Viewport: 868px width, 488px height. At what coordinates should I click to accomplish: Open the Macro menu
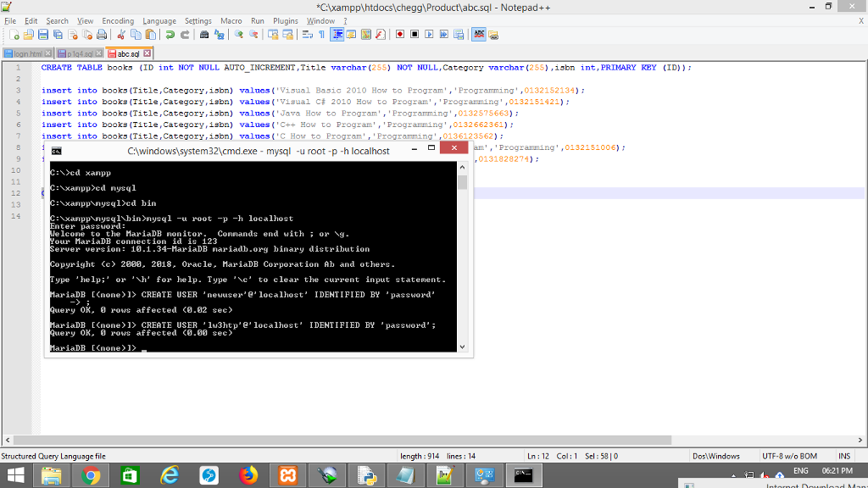(x=231, y=21)
